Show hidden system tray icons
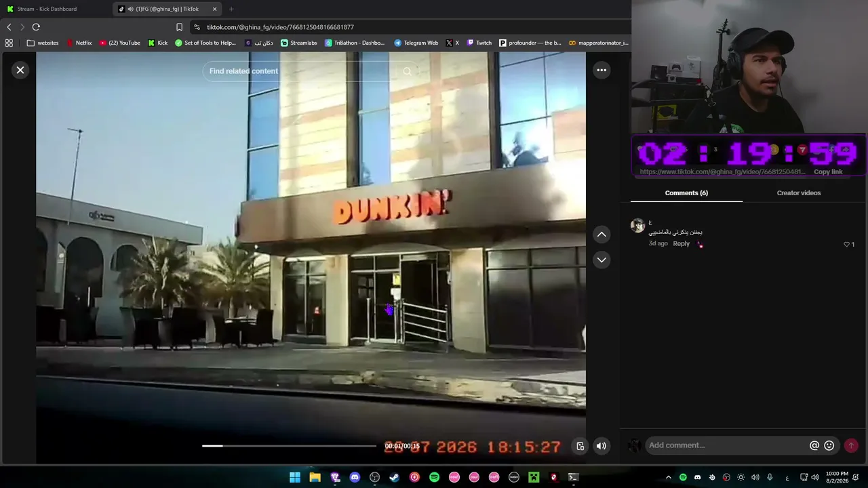 tap(668, 477)
